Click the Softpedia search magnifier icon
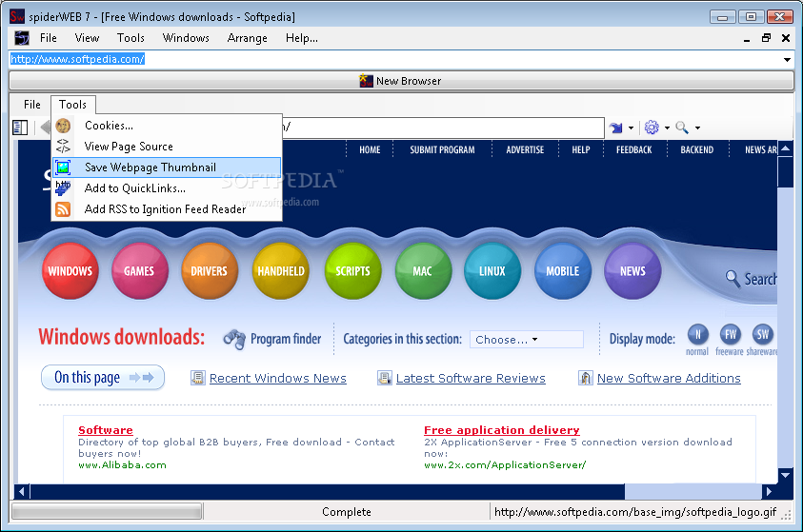This screenshot has height=532, width=803. [x=733, y=279]
